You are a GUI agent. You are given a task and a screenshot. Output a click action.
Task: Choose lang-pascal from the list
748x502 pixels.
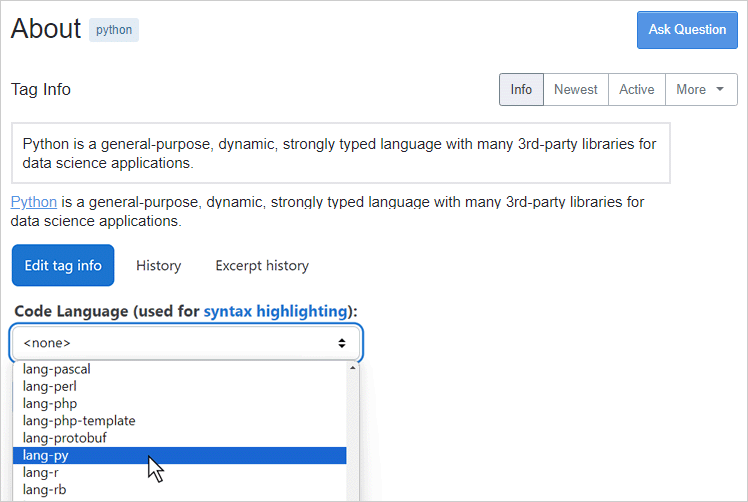(x=57, y=369)
